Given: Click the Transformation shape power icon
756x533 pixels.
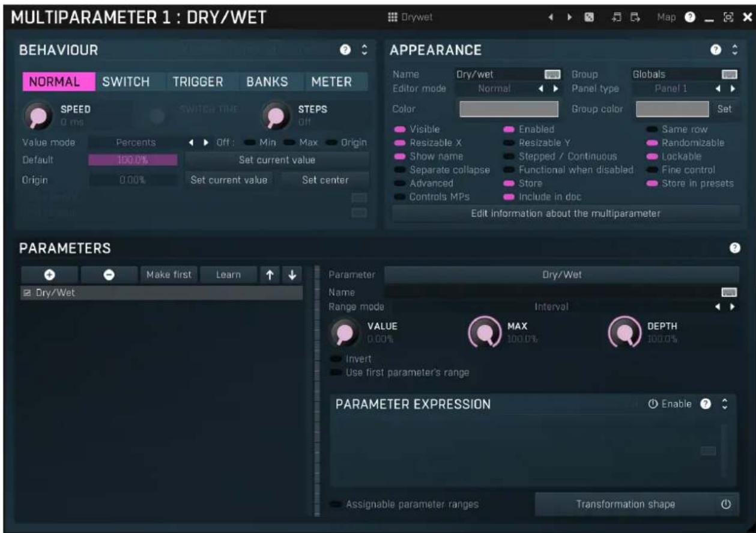Looking at the screenshot, I should click(x=726, y=505).
